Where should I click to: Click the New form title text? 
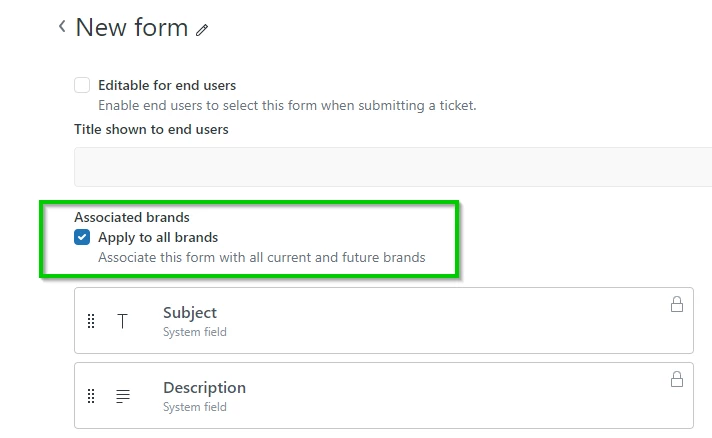tap(132, 28)
